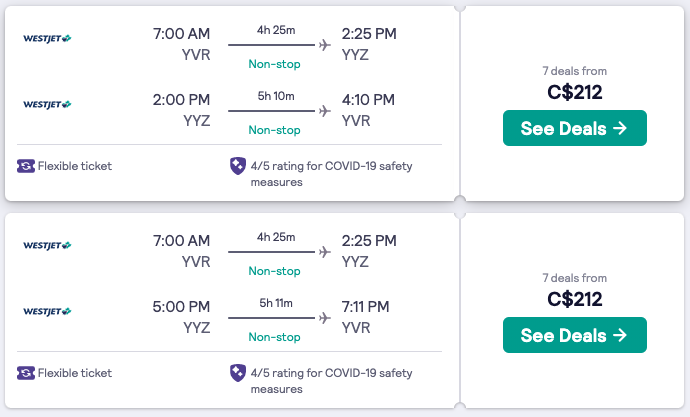Select the Flexible ticket label in the first card

pos(75,166)
